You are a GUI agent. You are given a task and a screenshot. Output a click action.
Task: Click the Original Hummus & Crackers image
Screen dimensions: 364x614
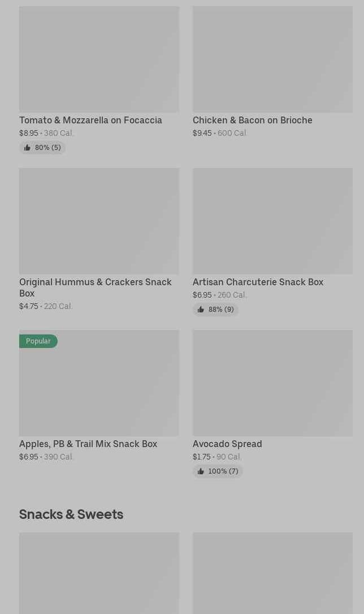99,221
